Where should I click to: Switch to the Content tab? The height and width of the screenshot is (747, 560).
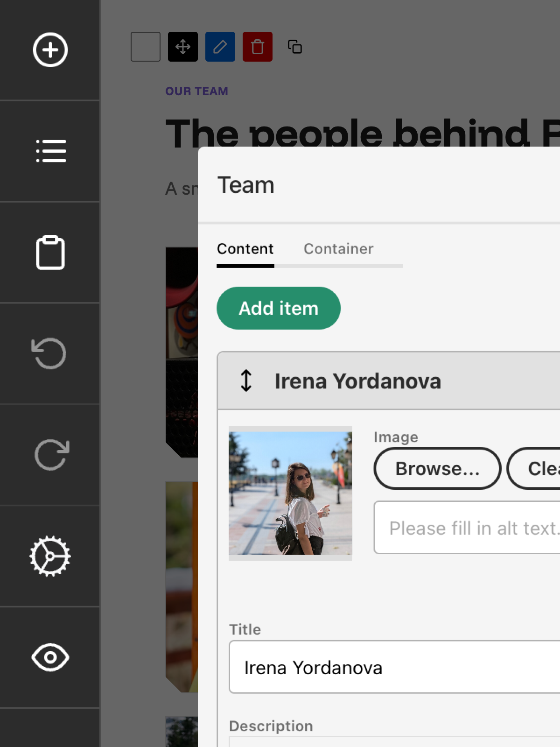coord(245,249)
